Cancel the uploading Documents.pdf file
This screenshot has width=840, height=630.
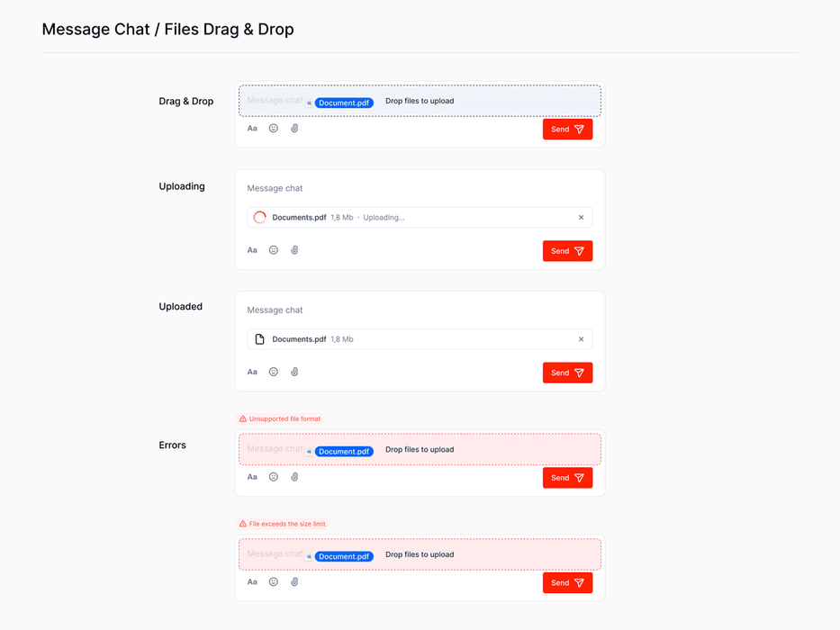coord(582,218)
